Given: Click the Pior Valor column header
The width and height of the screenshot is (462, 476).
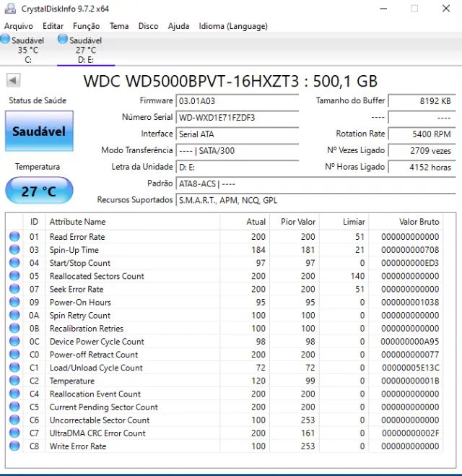Looking at the screenshot, I should point(295,222).
